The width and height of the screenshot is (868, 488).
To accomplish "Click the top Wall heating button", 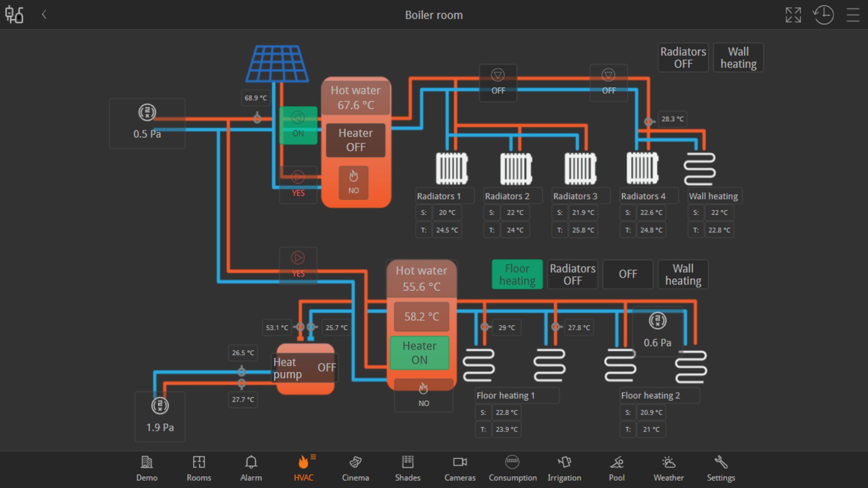I will [738, 57].
